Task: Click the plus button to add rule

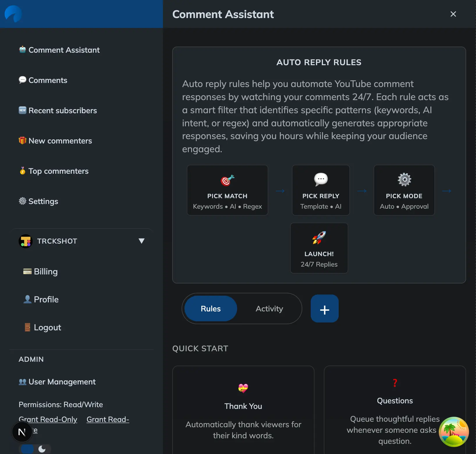Action: coord(324,308)
